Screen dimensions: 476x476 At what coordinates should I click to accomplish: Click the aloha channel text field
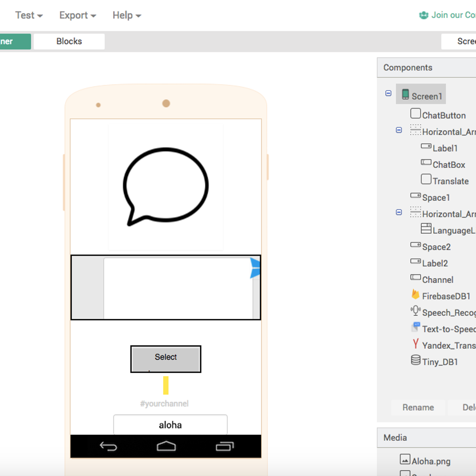[170, 425]
